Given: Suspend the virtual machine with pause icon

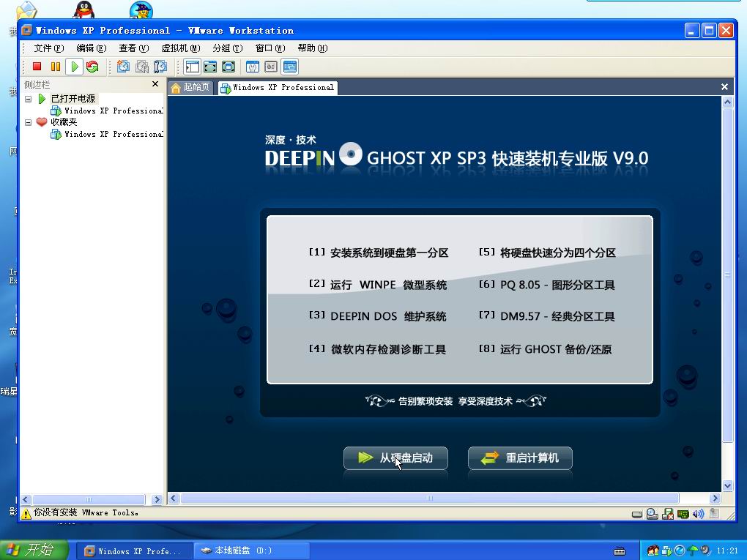Looking at the screenshot, I should (55, 67).
